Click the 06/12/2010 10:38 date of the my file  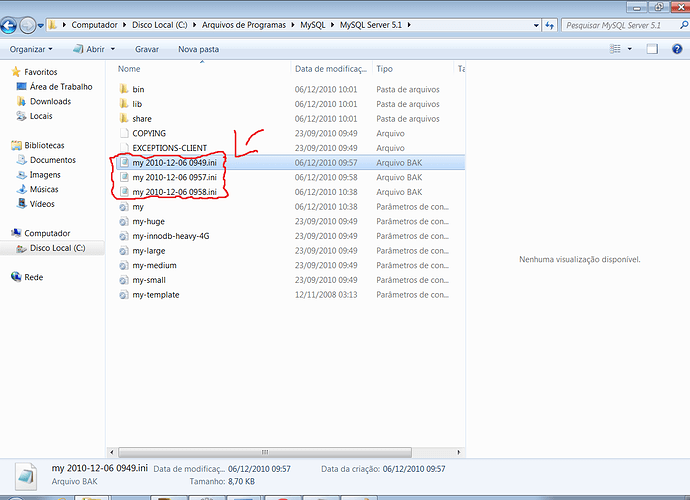click(326, 206)
